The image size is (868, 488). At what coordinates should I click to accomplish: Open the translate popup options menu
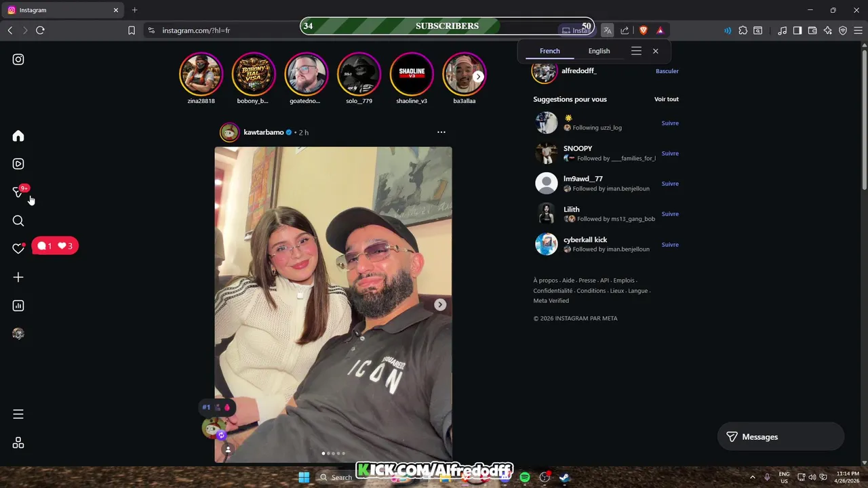point(636,51)
